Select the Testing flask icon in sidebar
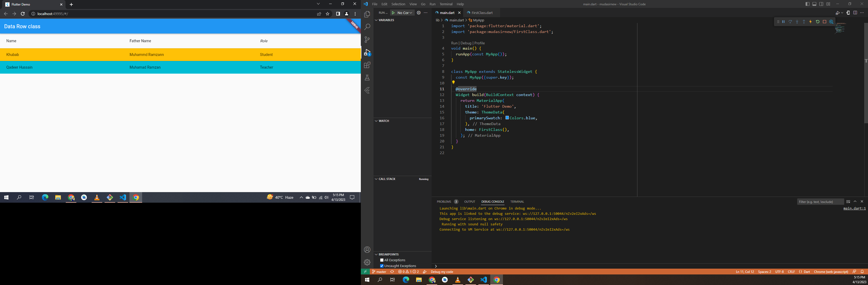Screen dimensions: 868x285 pyautogui.click(x=367, y=77)
